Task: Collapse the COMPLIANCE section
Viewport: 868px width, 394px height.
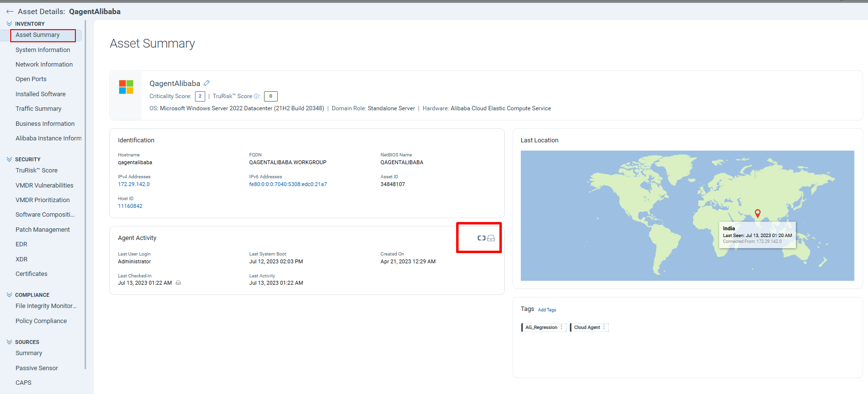Action: tap(9, 295)
